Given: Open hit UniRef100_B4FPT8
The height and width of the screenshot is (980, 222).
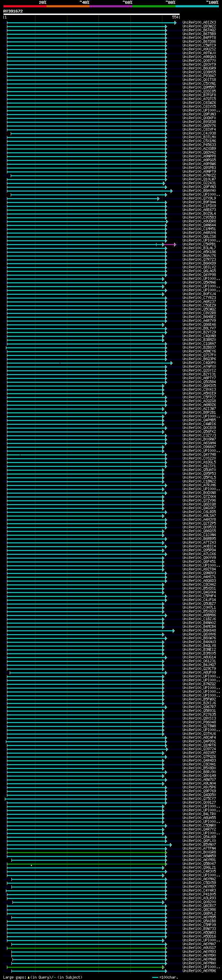Looking at the screenshot, I should pyautogui.click(x=199, y=38).
